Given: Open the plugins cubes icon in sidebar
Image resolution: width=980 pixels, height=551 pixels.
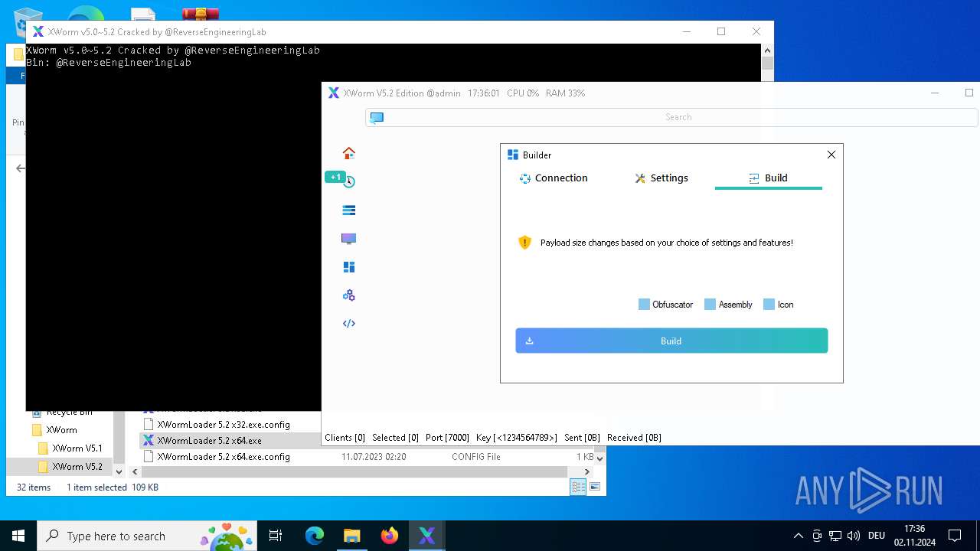Looking at the screenshot, I should pyautogui.click(x=349, y=295).
